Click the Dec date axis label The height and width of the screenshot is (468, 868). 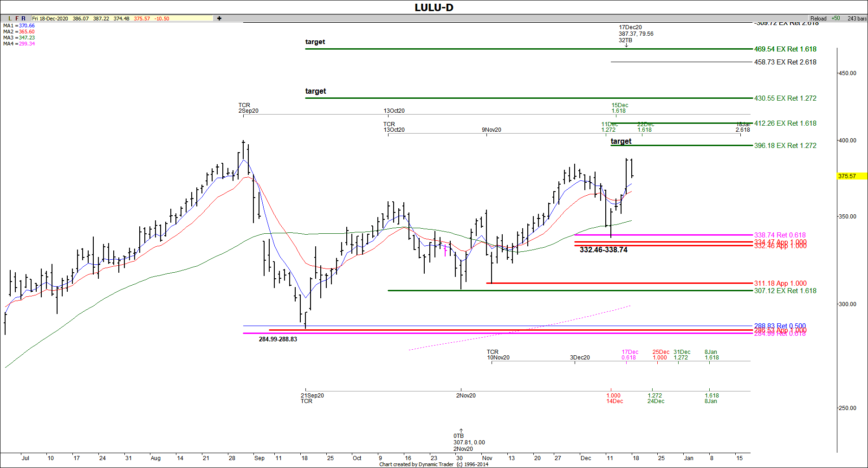pyautogui.click(x=586, y=458)
